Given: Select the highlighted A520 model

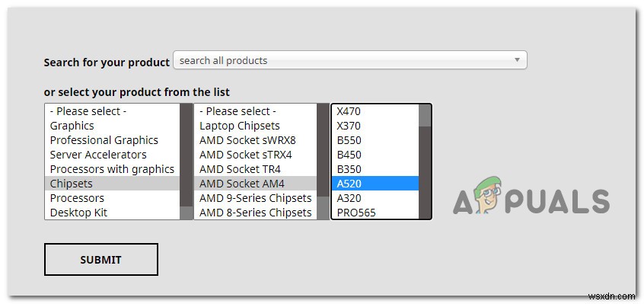Looking at the screenshot, I should click(375, 183).
